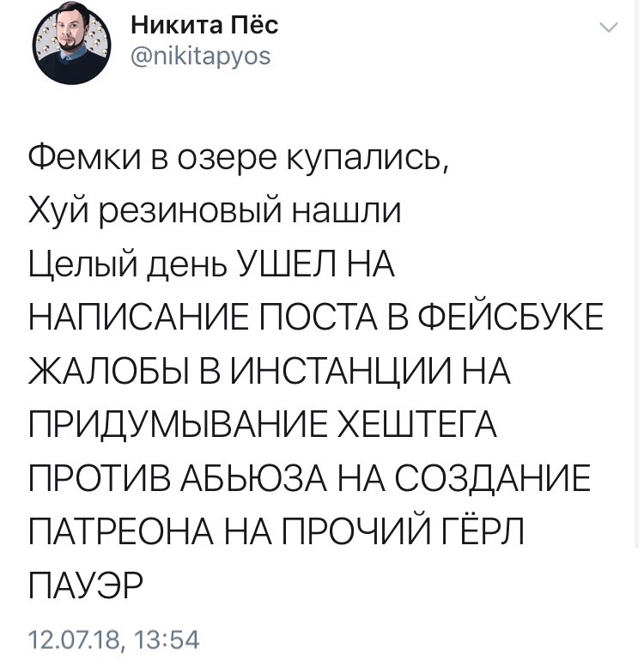The image size is (644, 667).
Task: Click the word ФЕЙСБУКЕ in the tweet
Action: tap(510, 318)
